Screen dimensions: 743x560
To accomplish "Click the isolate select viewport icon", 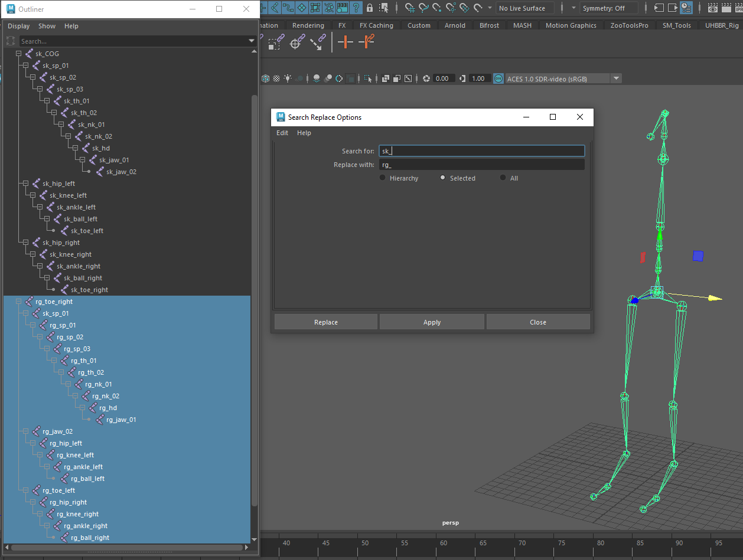I will click(368, 78).
